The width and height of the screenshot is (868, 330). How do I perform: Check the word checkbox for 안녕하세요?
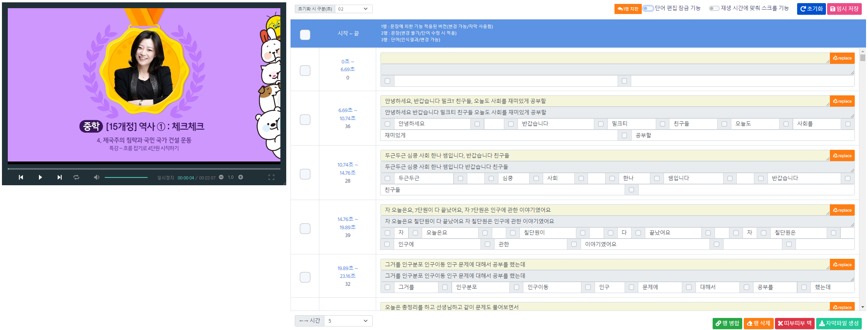387,124
